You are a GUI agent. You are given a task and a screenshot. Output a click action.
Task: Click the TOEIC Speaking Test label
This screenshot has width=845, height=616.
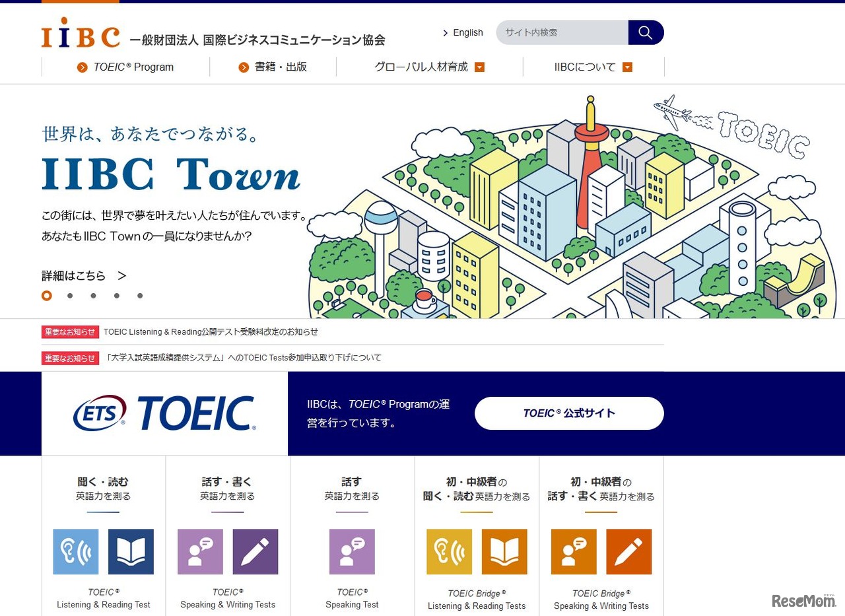click(352, 599)
